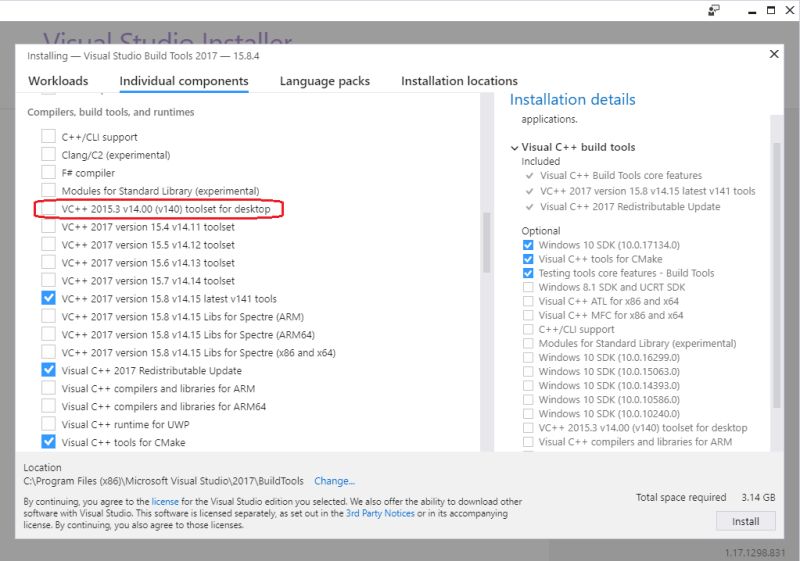Click the feedback icon in title bar
The height and width of the screenshot is (561, 800).
pos(714,10)
